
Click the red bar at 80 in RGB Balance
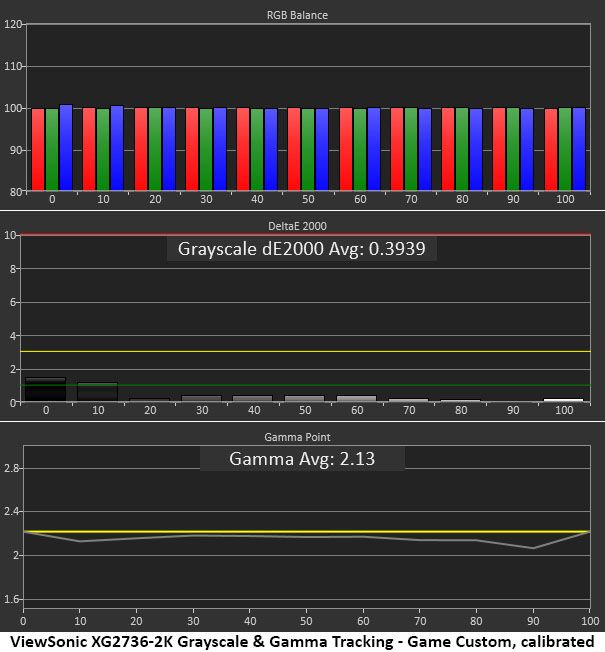pos(448,149)
